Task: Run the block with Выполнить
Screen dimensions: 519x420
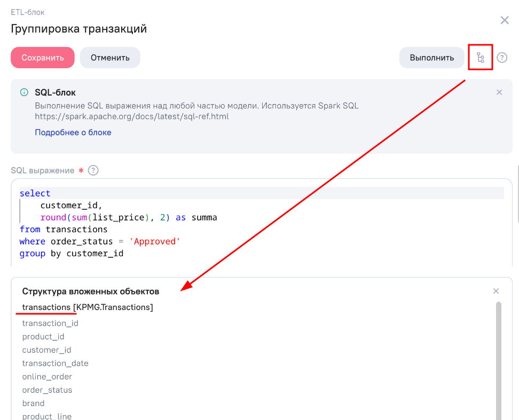Action: [x=431, y=58]
